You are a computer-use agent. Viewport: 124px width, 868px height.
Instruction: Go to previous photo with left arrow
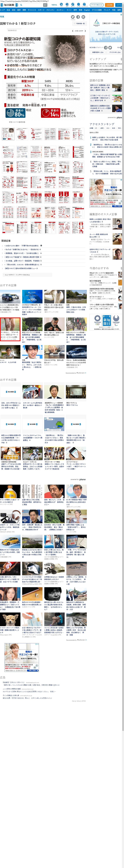[x=73, y=31]
